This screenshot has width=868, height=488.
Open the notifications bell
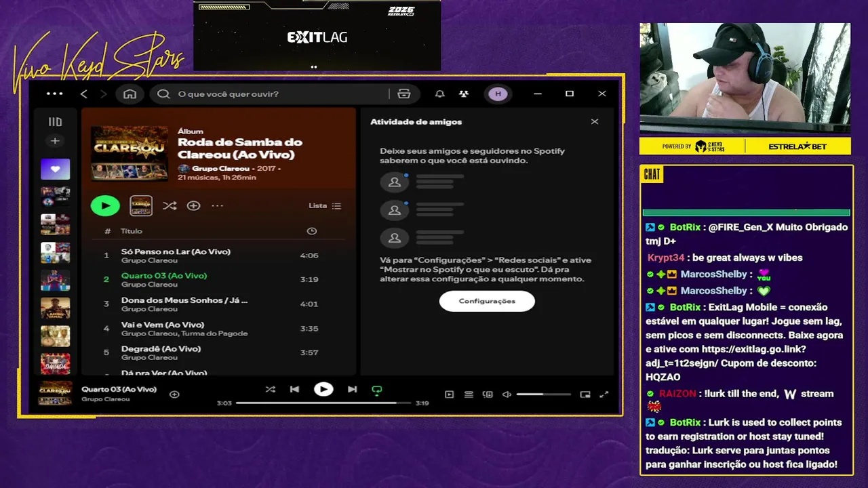pos(440,94)
